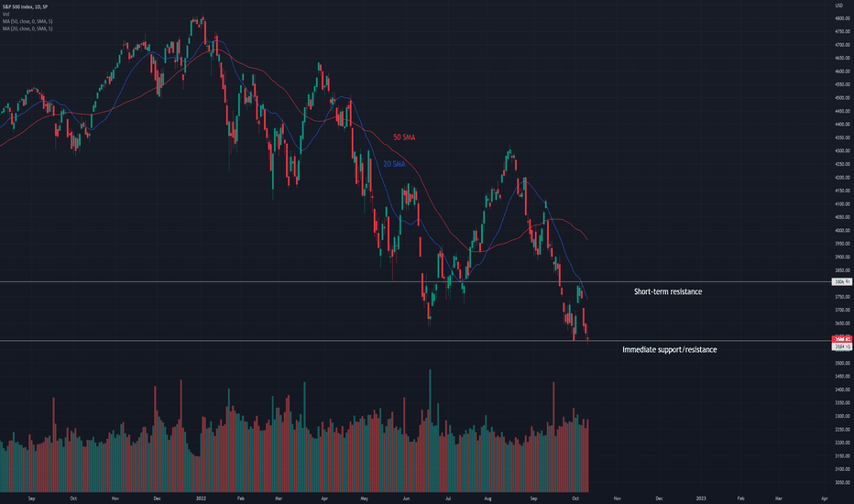
Task: Select the red 50 SMA text label
Action: tap(403, 137)
